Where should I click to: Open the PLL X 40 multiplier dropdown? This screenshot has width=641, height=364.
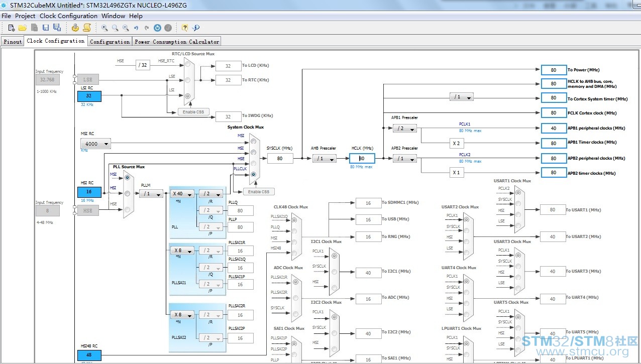(x=183, y=194)
